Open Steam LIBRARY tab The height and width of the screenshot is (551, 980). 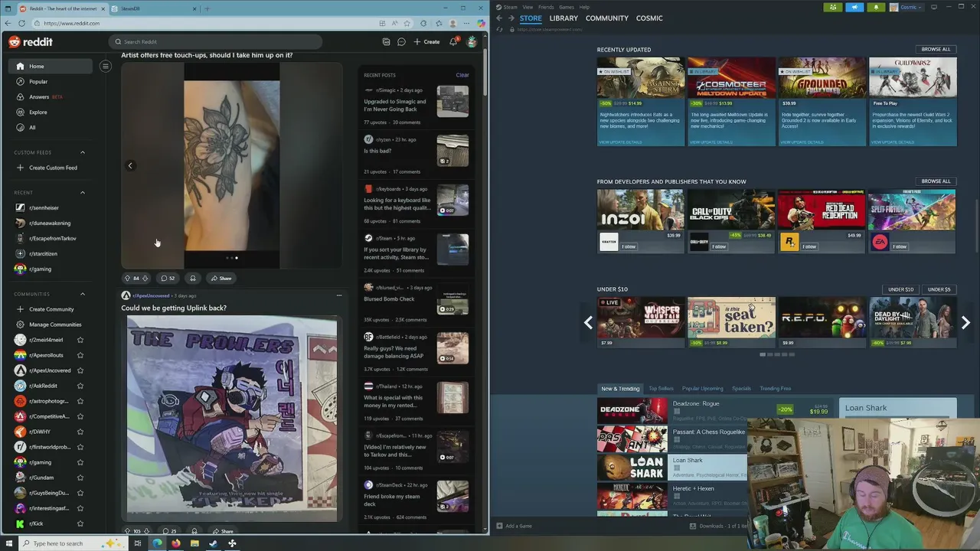point(563,18)
